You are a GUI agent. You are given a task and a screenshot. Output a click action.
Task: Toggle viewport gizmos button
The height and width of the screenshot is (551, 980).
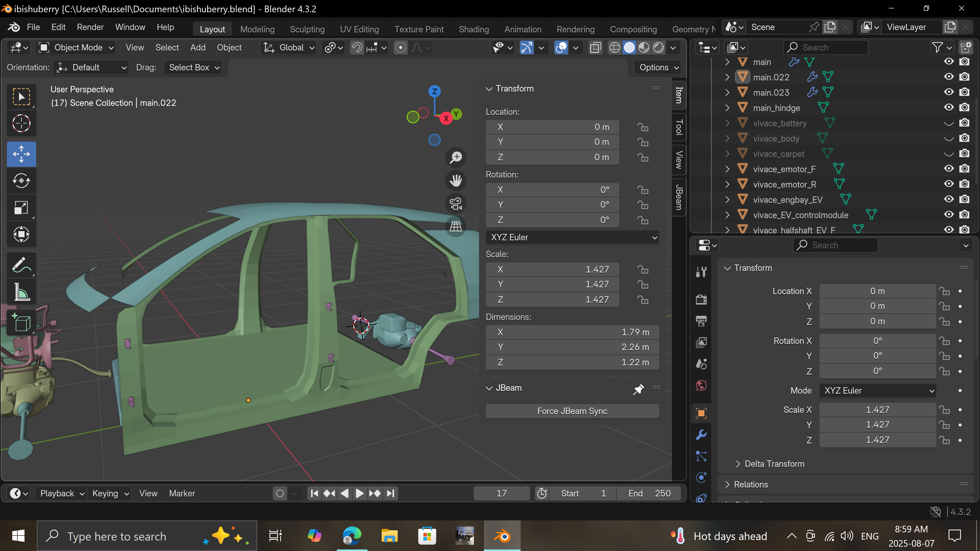coord(526,47)
